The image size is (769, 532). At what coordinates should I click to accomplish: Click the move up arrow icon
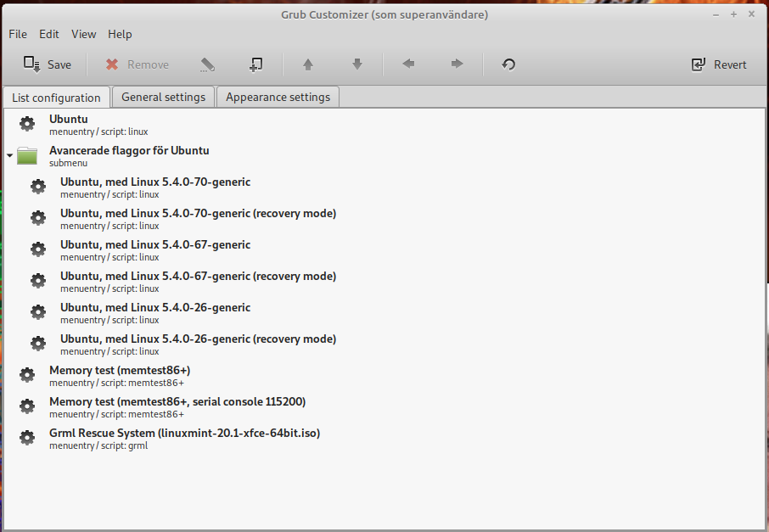[308, 64]
